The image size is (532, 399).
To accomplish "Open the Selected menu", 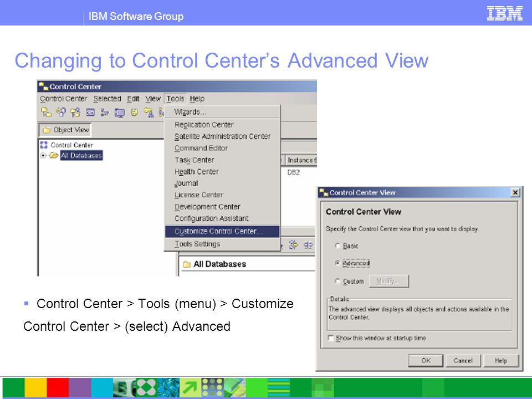I will pyautogui.click(x=107, y=99).
